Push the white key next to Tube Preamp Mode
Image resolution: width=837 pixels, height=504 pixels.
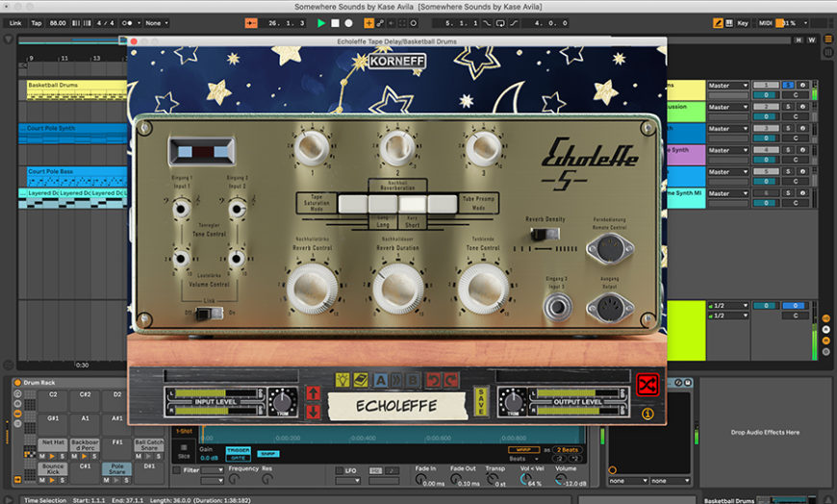click(443, 204)
